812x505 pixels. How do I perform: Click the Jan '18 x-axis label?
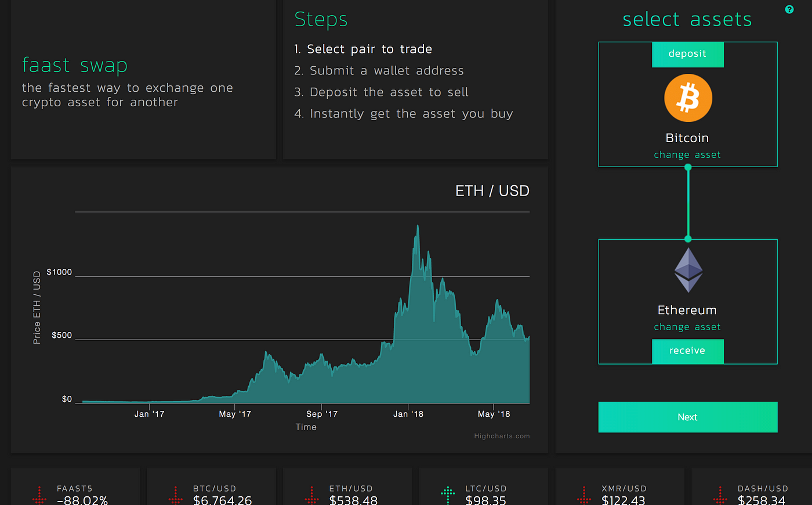pyautogui.click(x=408, y=414)
